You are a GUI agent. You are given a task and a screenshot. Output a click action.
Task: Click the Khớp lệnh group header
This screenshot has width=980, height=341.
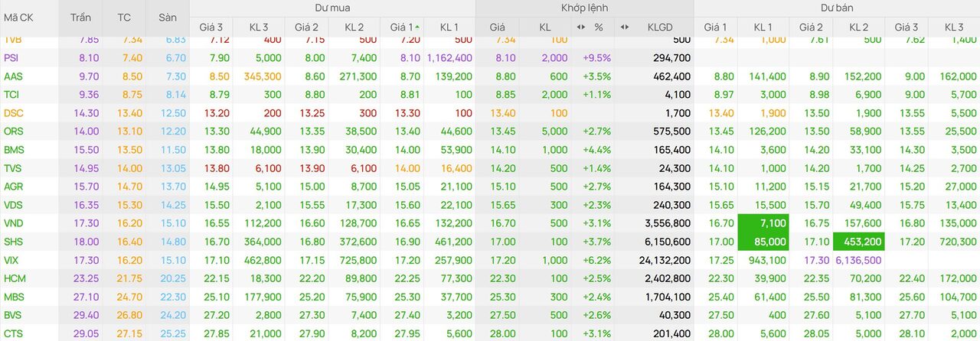(584, 8)
